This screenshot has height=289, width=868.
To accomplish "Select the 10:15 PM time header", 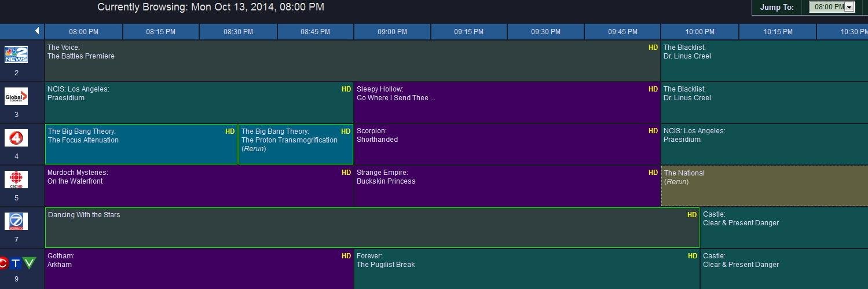I will coord(778,32).
